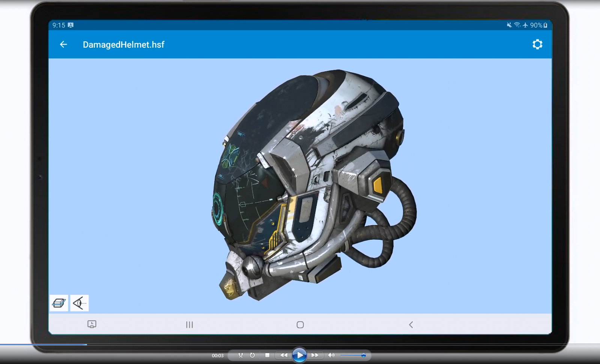Click the 90% battery indicator
Screen dimensions: 600x364
click(538, 25)
